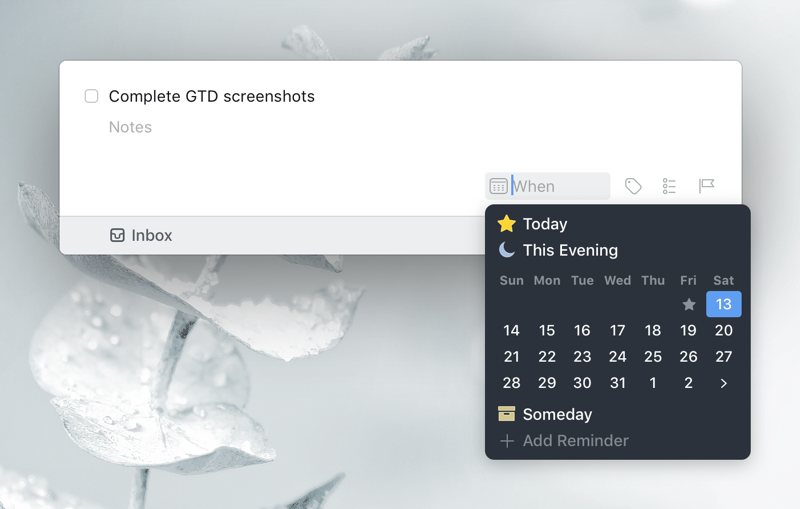Pick date 24 in calendar
Screen dimensions: 800x509
pos(617,357)
